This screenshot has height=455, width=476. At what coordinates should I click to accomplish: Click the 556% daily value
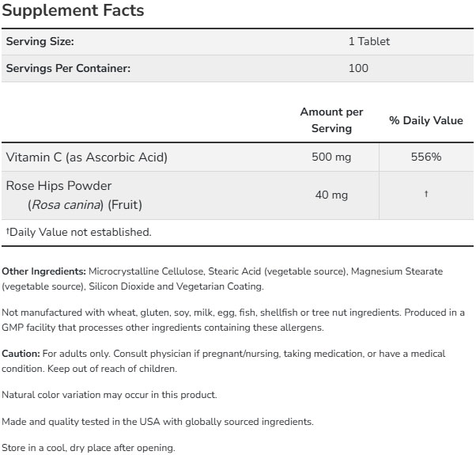coord(425,157)
